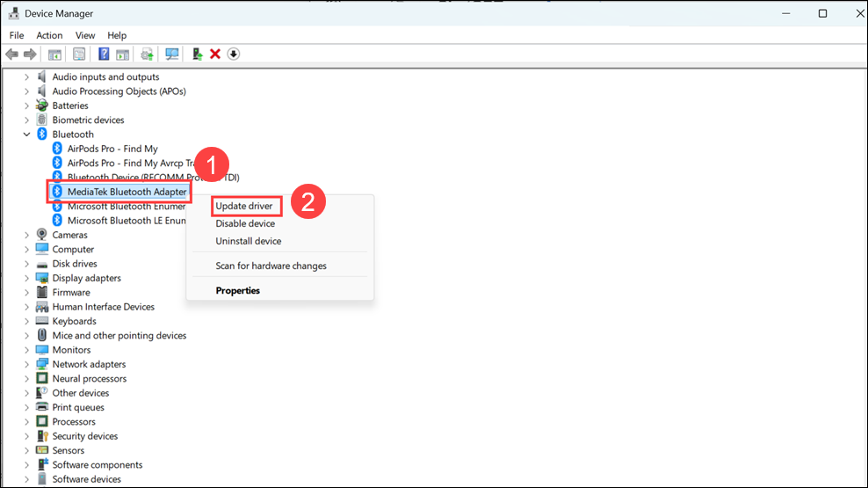
Task: Click the Print queues printer icon
Action: coord(41,407)
